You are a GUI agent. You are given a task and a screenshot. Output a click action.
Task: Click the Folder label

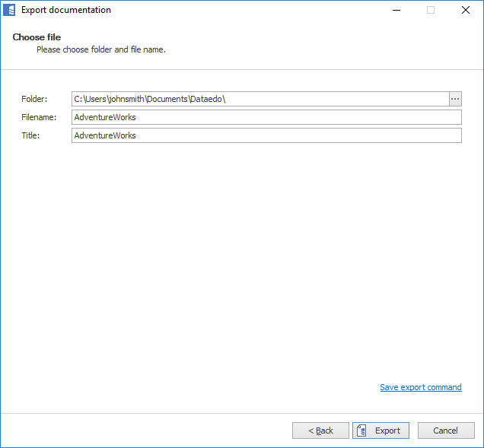[34, 99]
